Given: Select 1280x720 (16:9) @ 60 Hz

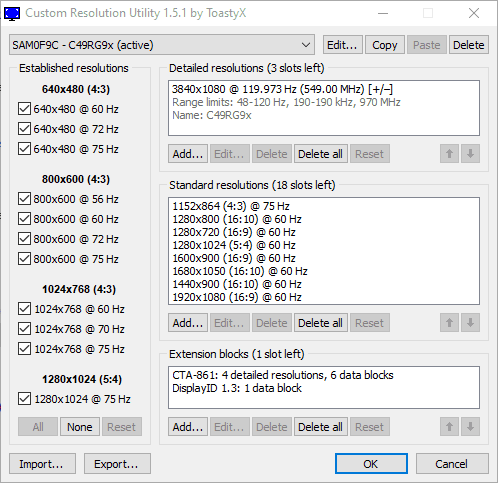Looking at the screenshot, I should coord(324,232).
